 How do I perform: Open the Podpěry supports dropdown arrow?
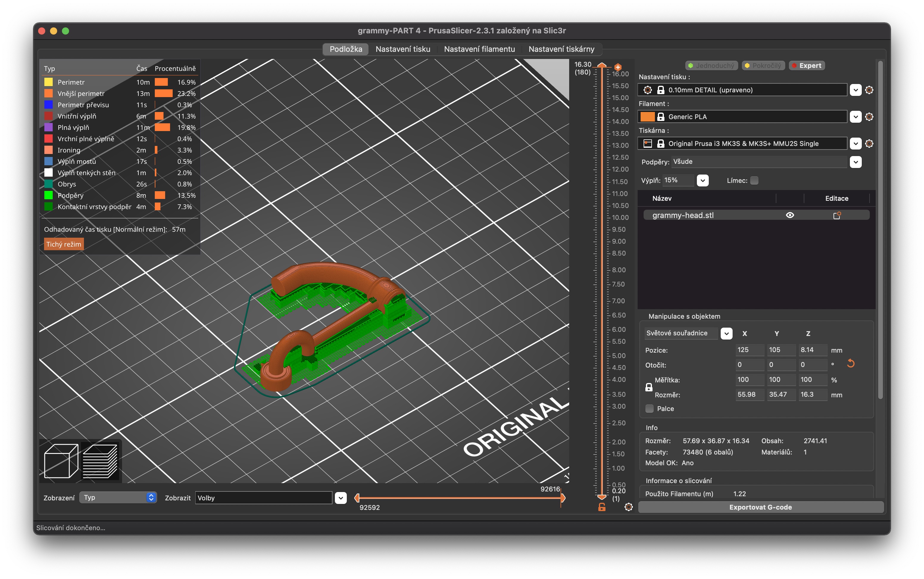(856, 162)
